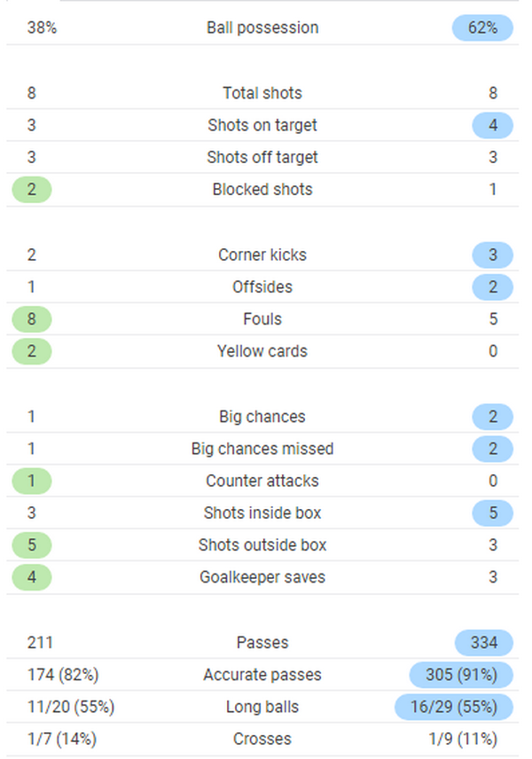
Task: Click the Goalkeeper saves label
Action: (262, 577)
